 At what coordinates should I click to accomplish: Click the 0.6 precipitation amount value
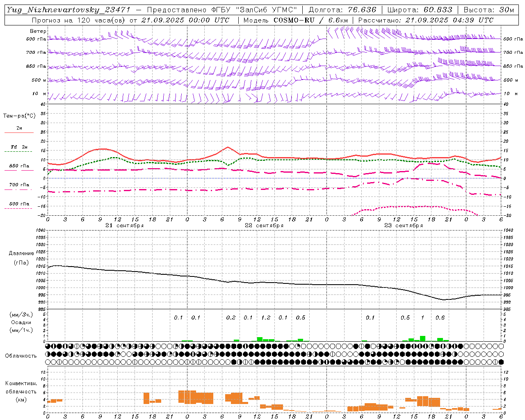pyautogui.click(x=440, y=317)
